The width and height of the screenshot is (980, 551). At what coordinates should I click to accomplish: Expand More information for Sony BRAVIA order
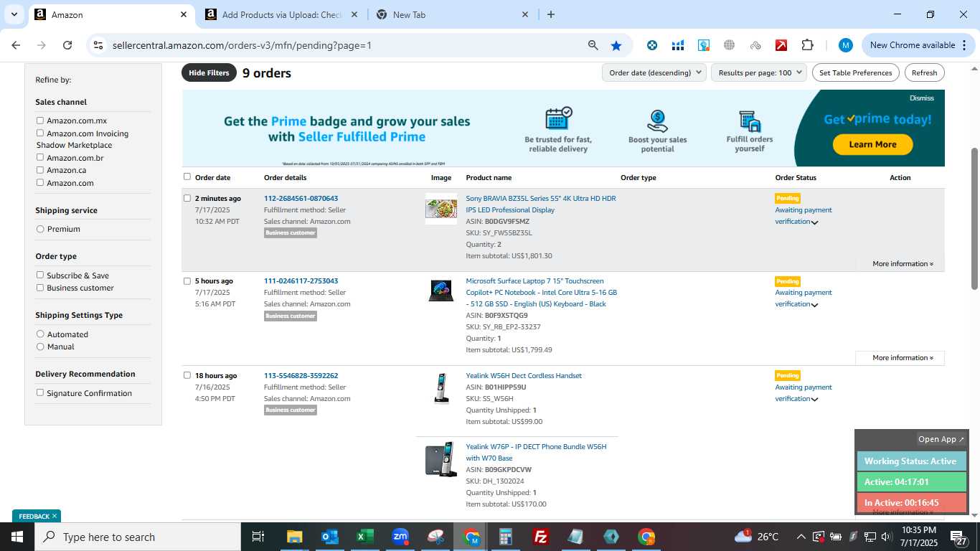tap(903, 264)
